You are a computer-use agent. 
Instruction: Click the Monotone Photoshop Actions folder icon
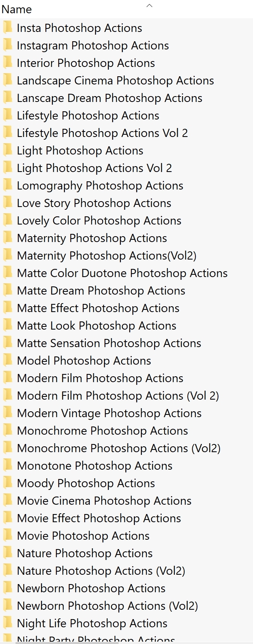pyautogui.click(x=7, y=466)
